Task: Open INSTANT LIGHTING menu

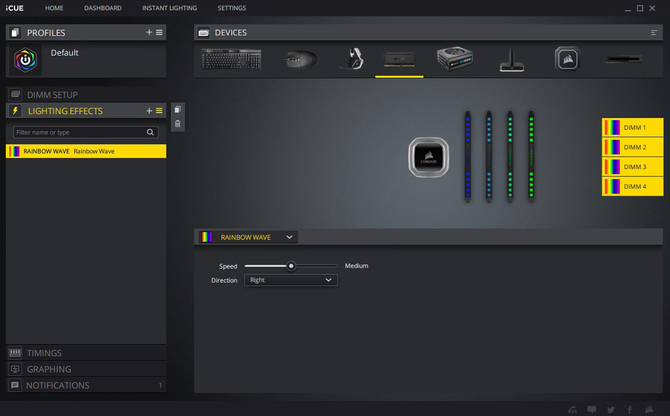Action: click(x=170, y=8)
